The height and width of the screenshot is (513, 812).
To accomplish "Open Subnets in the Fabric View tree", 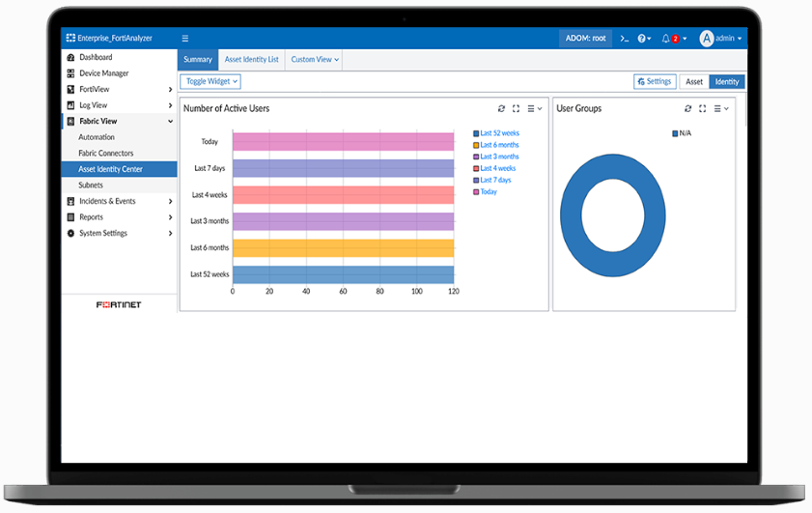I will 91,185.
